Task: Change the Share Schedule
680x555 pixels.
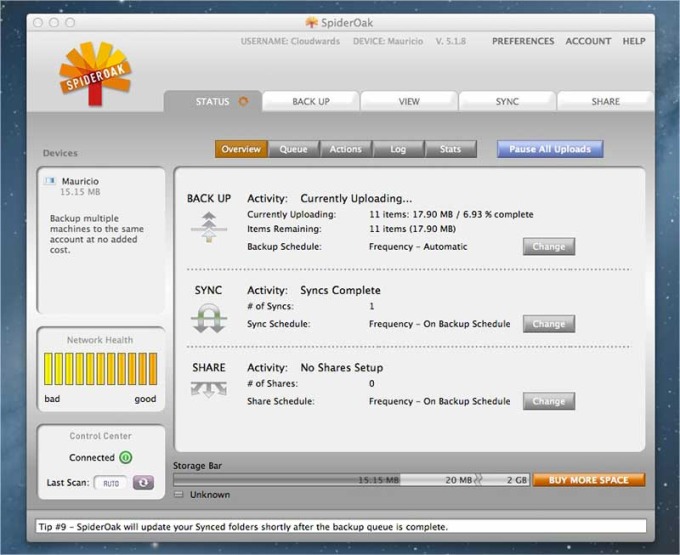Action: tap(549, 401)
